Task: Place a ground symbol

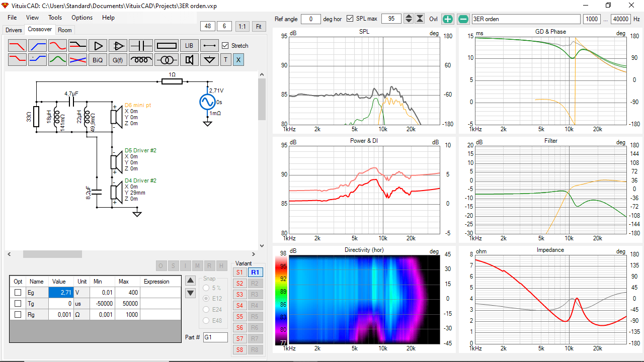Action: pyautogui.click(x=209, y=60)
